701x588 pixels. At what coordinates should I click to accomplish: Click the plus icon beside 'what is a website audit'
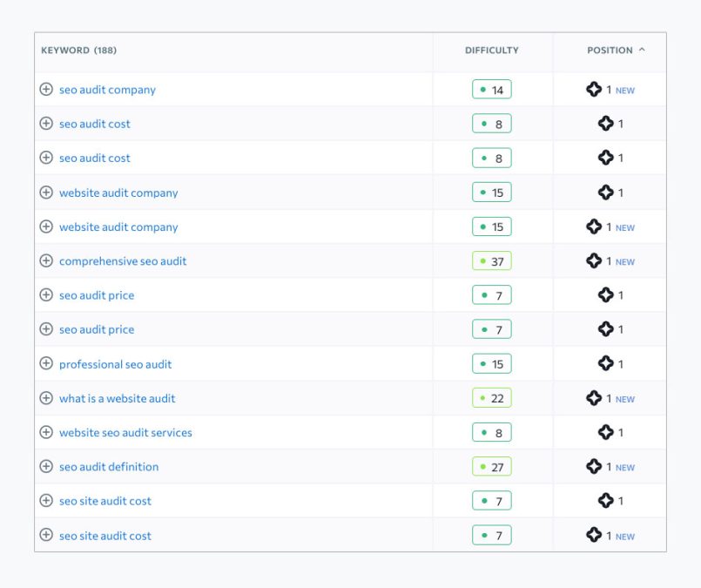point(46,398)
